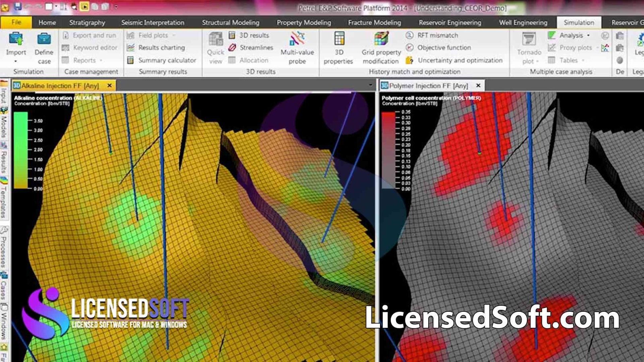Click the Alkaline concentration legend title

58,98
